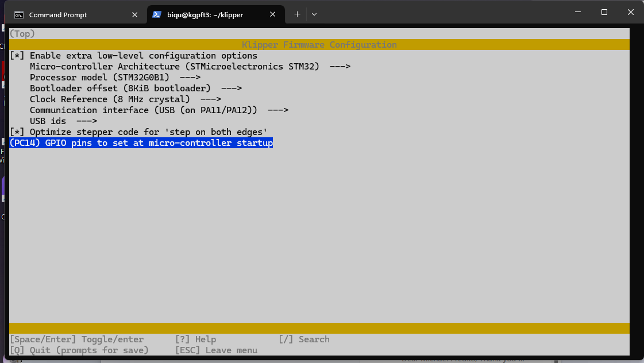The height and width of the screenshot is (363, 644).
Task: Open Communication interface USB submenu
Action: coord(159,110)
